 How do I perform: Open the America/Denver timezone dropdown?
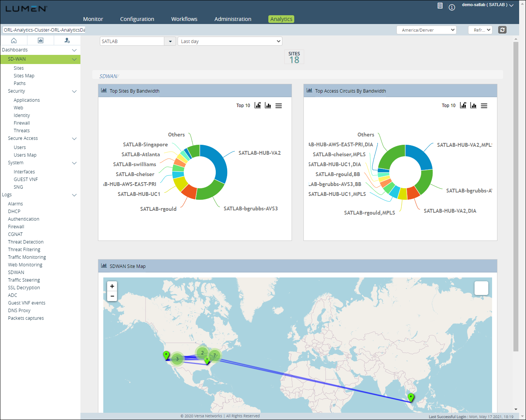click(427, 30)
